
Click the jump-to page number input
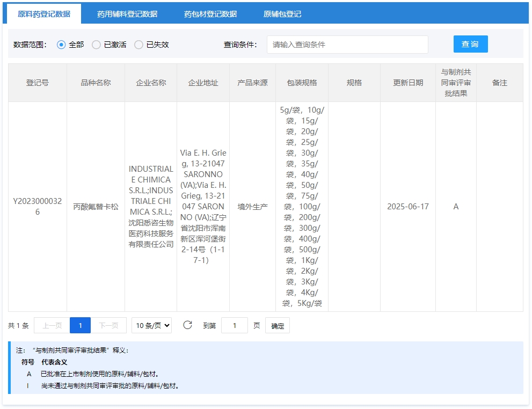click(x=235, y=325)
